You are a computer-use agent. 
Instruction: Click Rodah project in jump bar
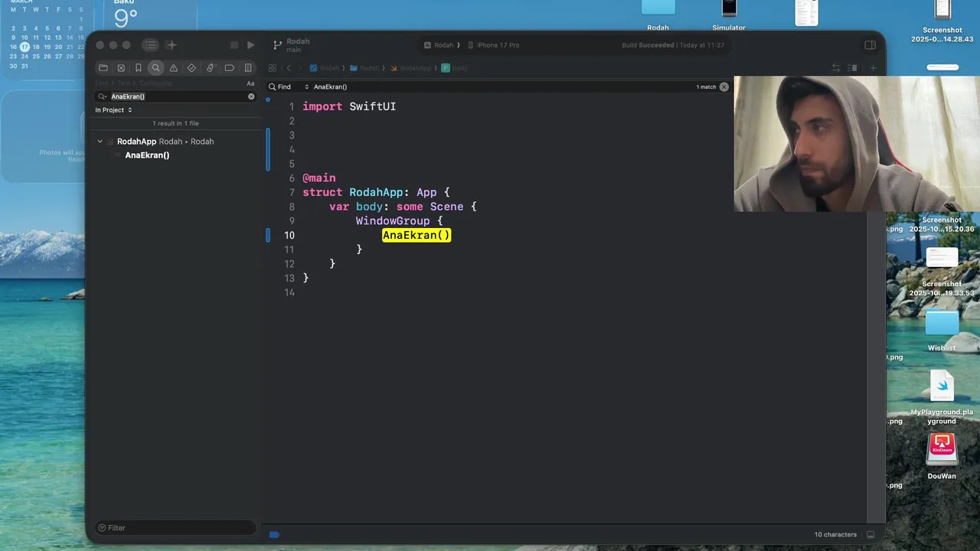coord(325,68)
